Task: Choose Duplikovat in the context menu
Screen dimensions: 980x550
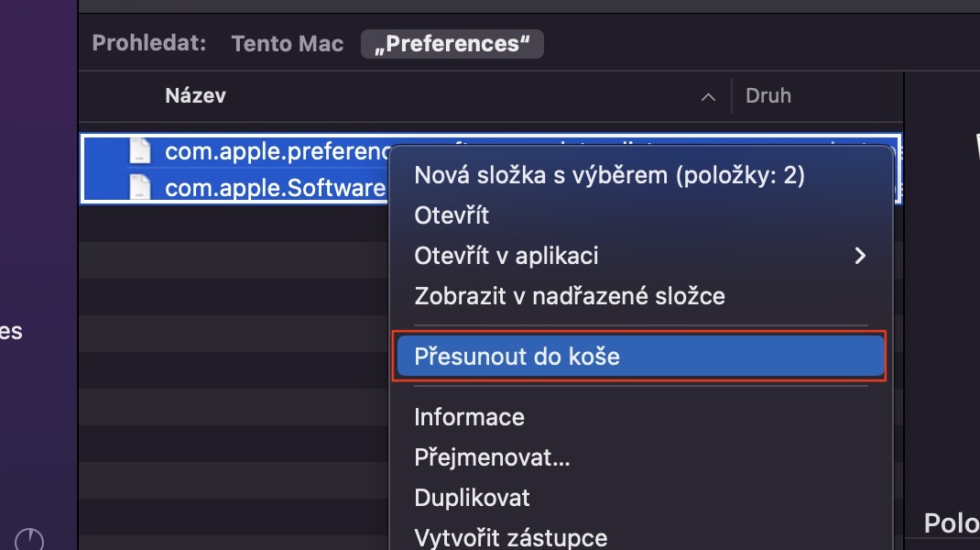Action: coord(472,498)
